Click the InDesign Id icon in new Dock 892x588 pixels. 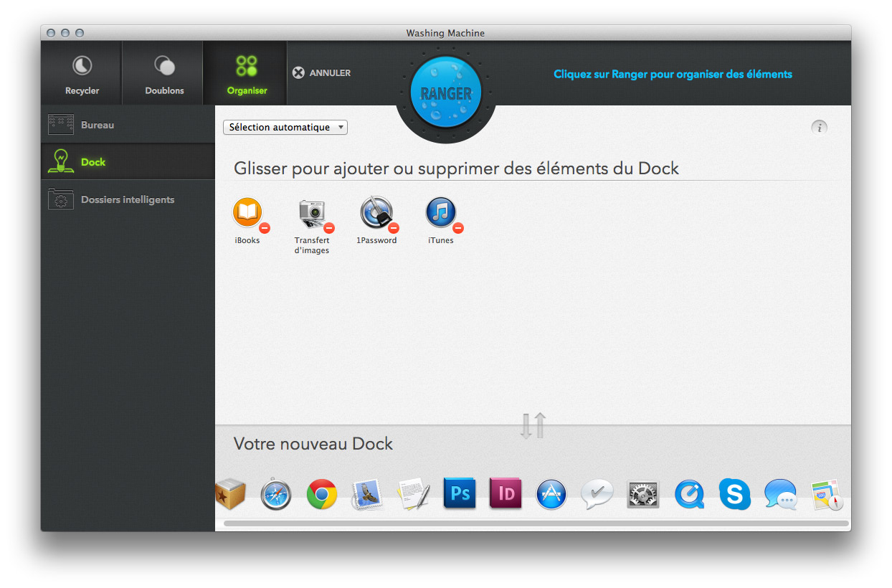click(x=506, y=494)
